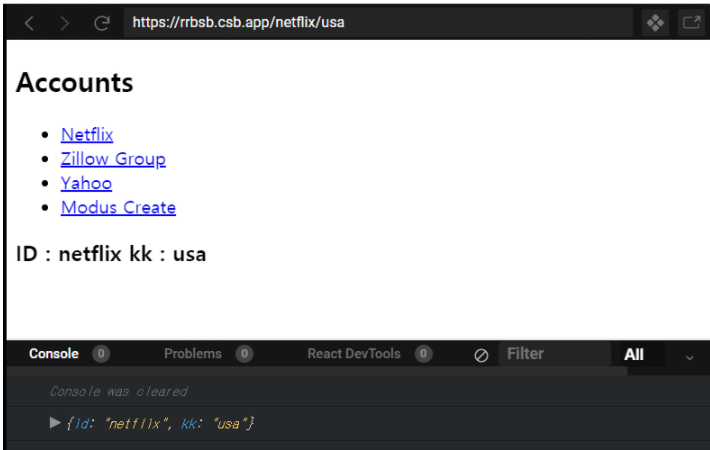
Task: Click the CodeSandbox diamond icon in address bar
Action: (655, 23)
